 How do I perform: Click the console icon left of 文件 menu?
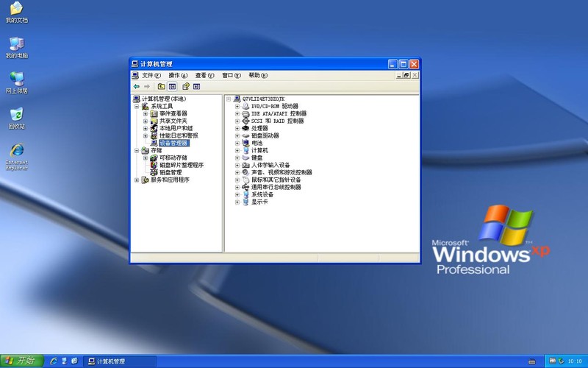[135, 76]
